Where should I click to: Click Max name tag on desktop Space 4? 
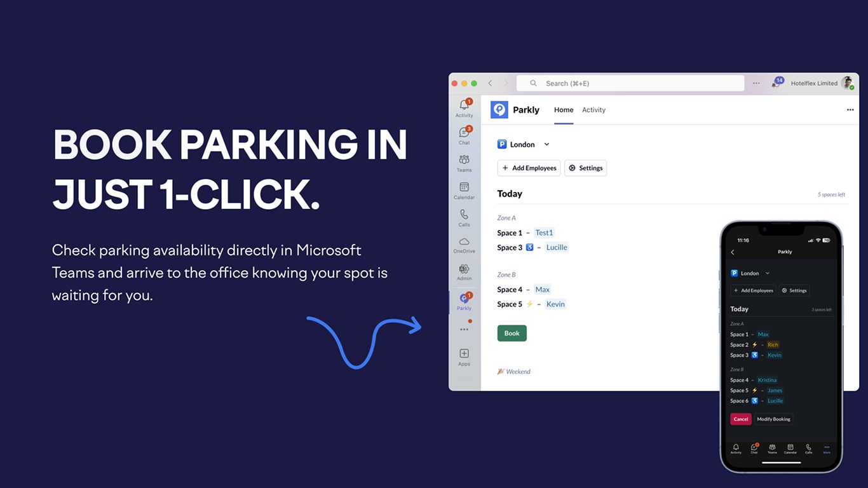542,289
